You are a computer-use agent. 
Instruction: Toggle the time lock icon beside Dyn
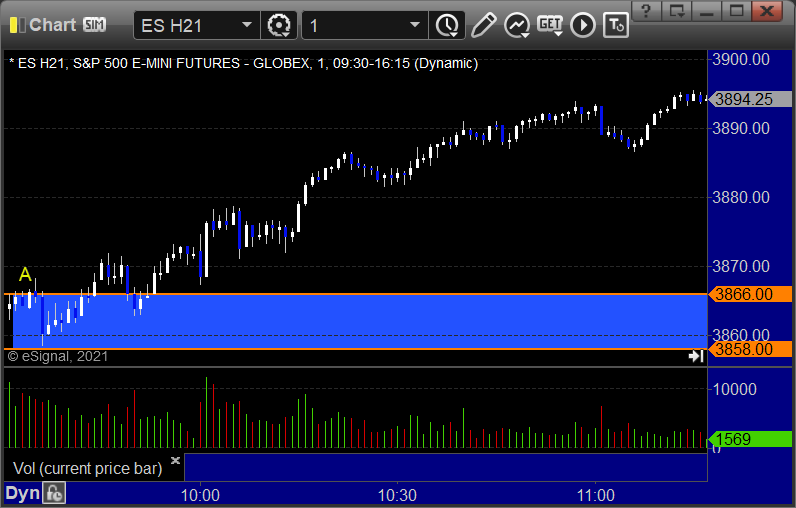(54, 493)
